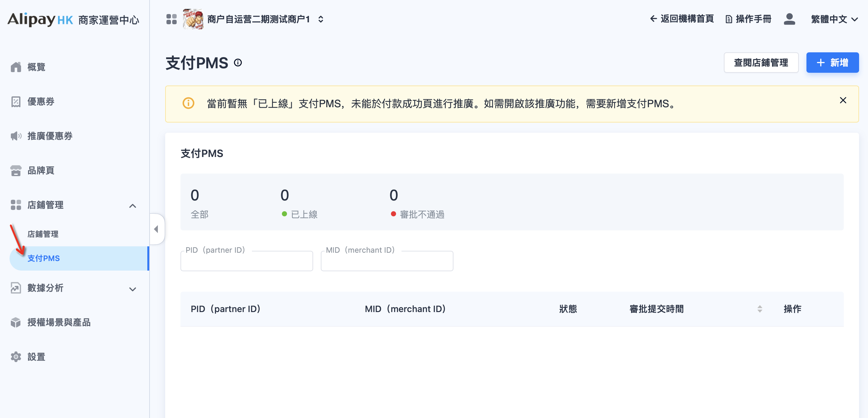Click the coupon icon beside 優惠券
This screenshot has width=868, height=418.
tap(16, 101)
